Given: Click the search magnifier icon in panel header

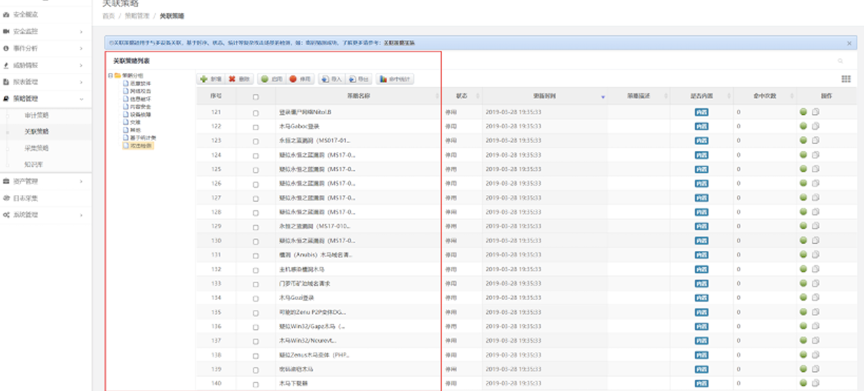Looking at the screenshot, I should 840,61.
